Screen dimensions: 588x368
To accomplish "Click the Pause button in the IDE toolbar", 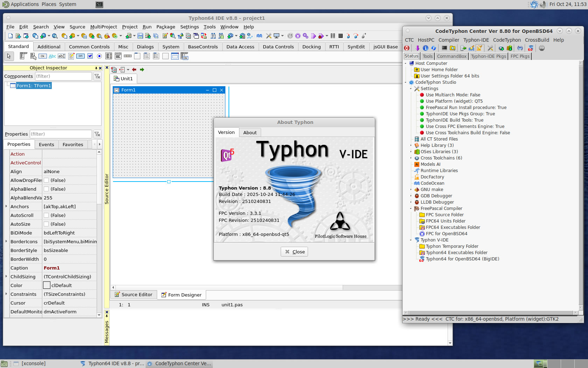I will point(333,36).
